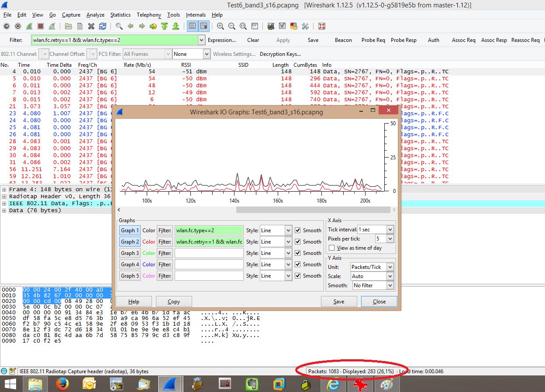Click into the main display filter field
Viewport: 545px width, 392px height.
coord(114,40)
